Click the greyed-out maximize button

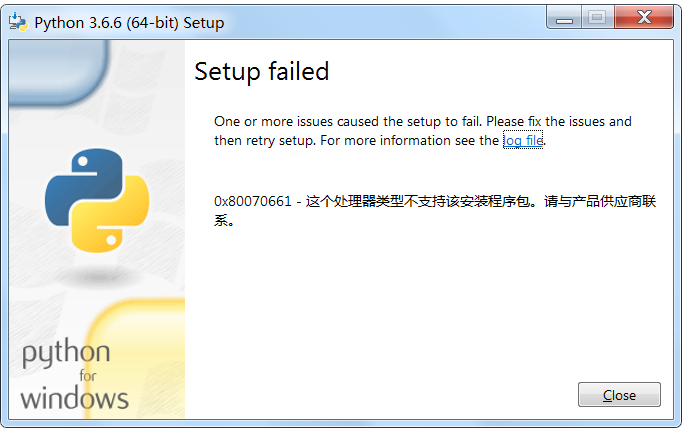[598, 17]
